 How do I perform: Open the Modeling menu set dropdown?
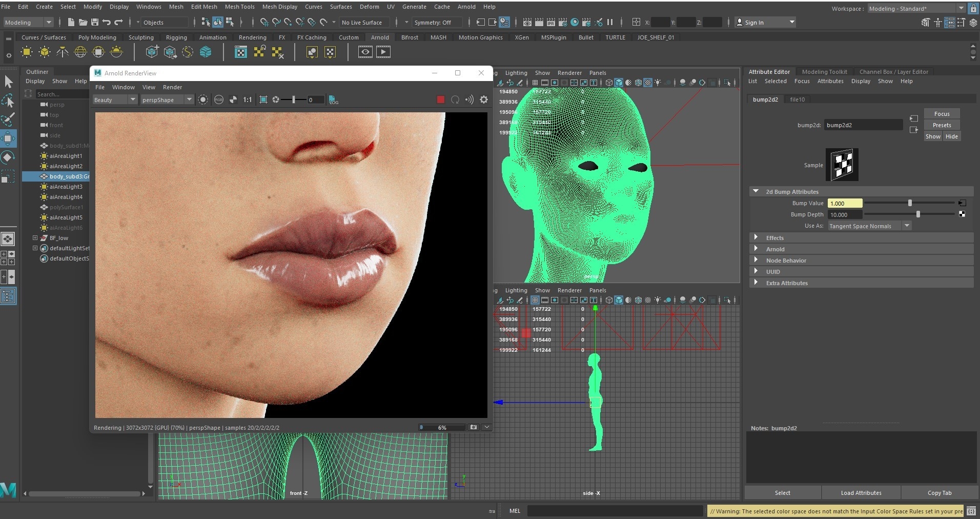[28, 22]
